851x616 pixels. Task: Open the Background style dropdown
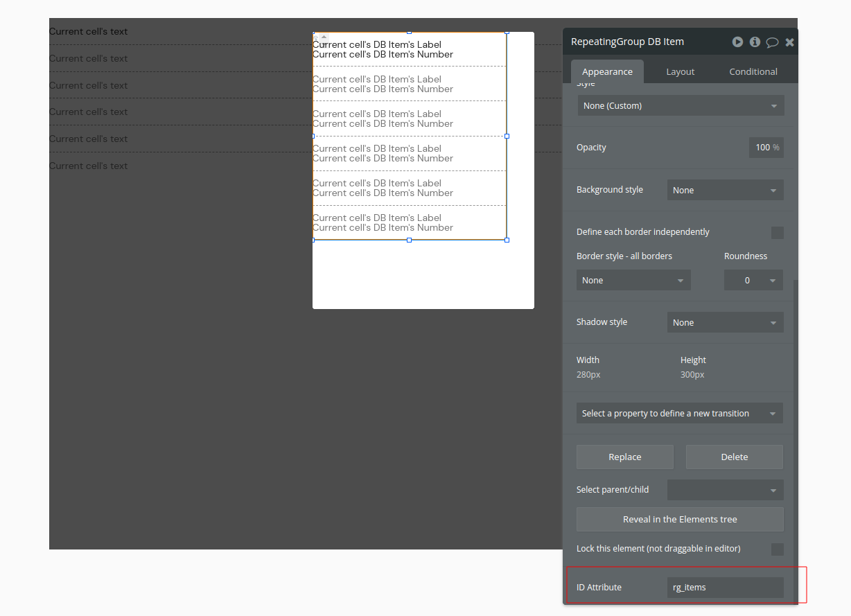pos(725,190)
